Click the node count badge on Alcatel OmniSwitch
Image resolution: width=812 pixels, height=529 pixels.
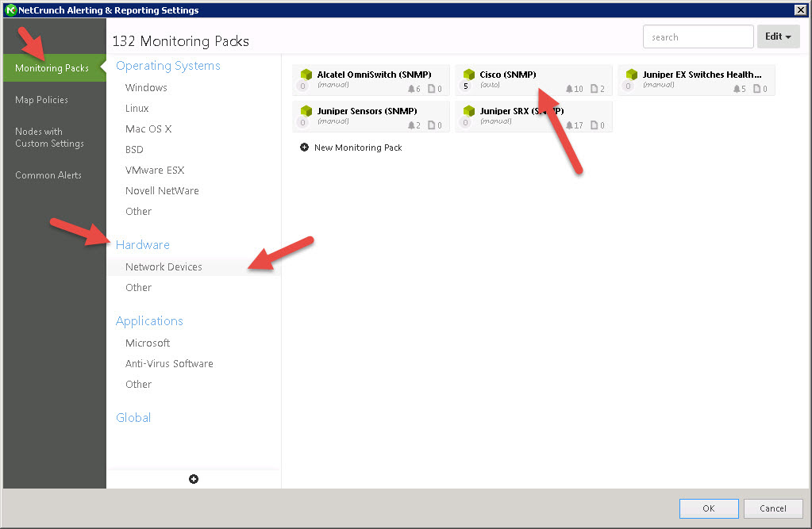point(303,86)
